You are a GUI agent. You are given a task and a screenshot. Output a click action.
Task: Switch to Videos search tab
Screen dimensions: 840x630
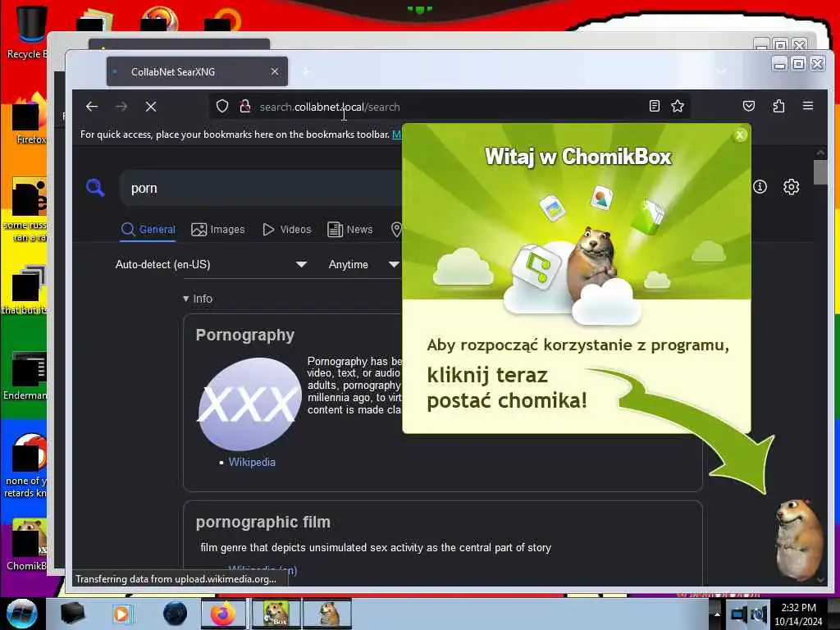(286, 230)
